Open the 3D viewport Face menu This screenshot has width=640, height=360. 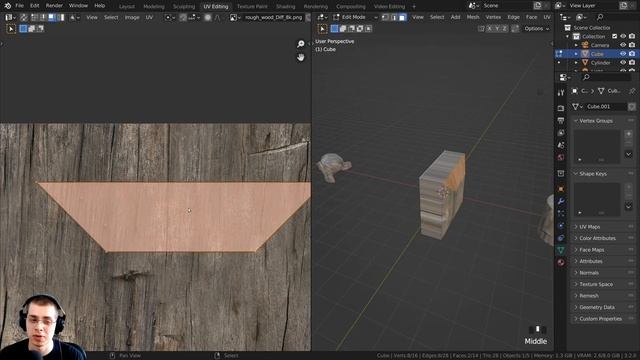(x=531, y=17)
